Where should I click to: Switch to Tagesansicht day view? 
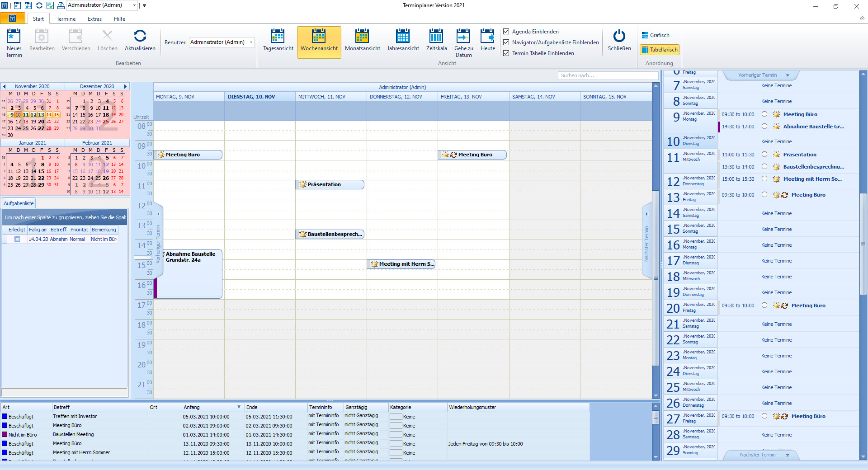coord(278,42)
